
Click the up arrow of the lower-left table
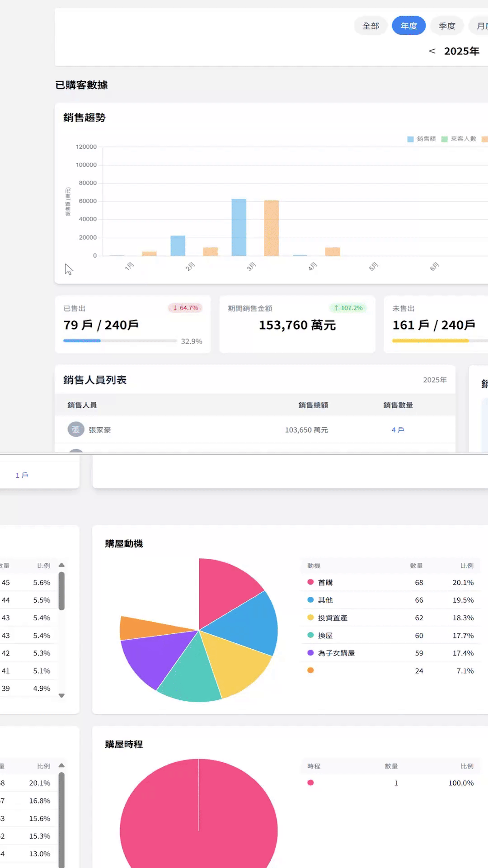tap(61, 765)
